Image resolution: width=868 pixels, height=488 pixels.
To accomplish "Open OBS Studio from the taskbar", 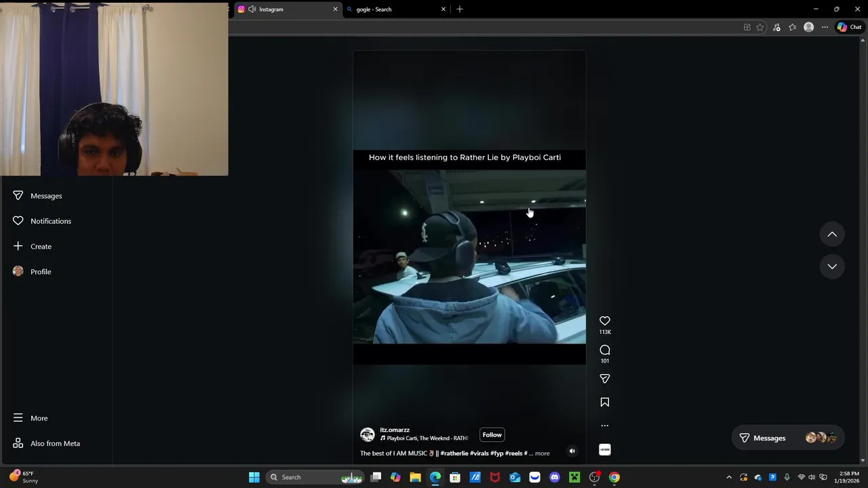I will click(595, 477).
